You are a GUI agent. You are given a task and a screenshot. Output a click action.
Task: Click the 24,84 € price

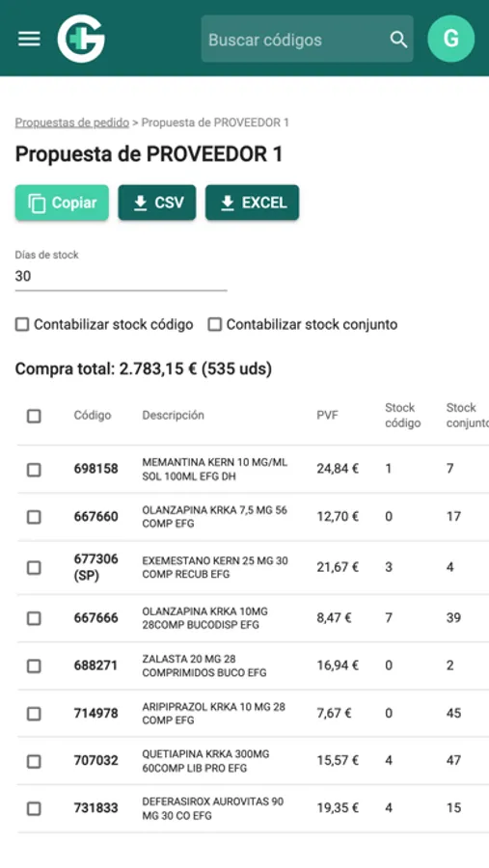click(x=338, y=469)
